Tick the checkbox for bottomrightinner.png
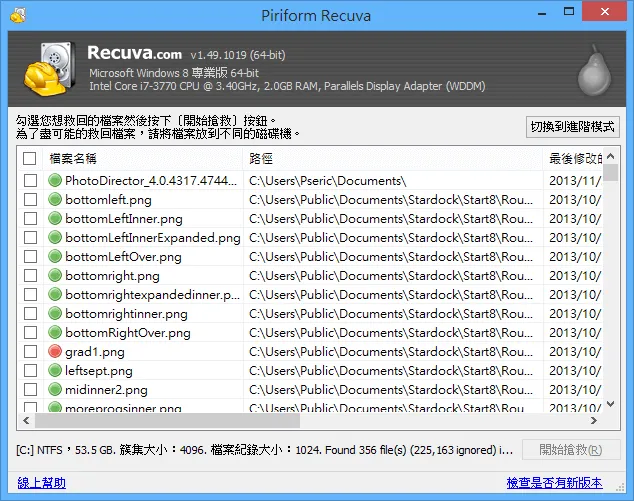This screenshot has width=634, height=501. pyautogui.click(x=30, y=313)
